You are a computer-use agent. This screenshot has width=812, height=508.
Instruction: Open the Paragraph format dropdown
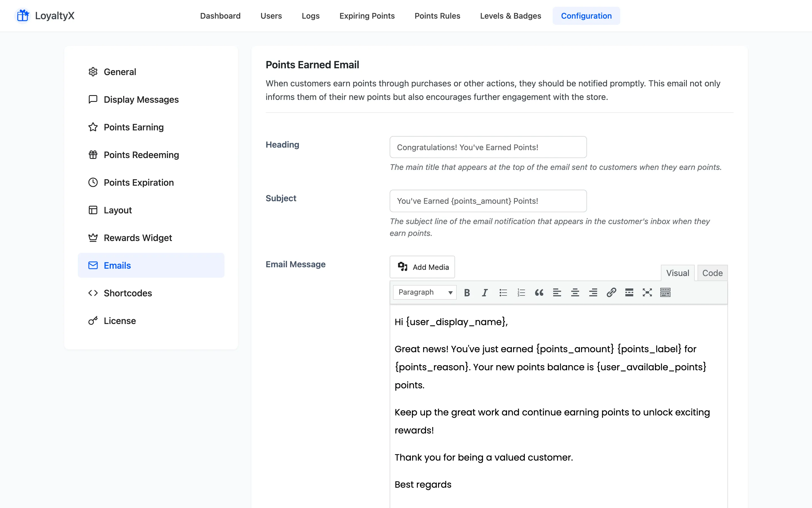[x=424, y=292]
